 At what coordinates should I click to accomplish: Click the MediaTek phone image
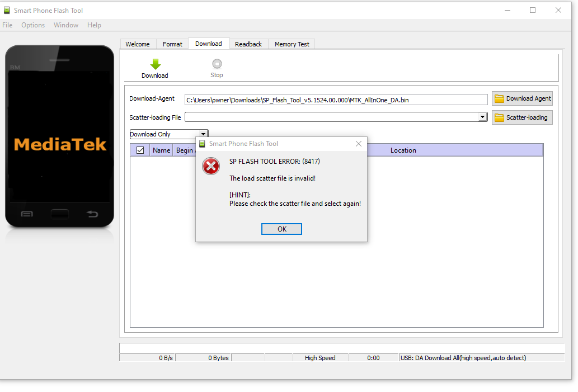click(x=59, y=136)
